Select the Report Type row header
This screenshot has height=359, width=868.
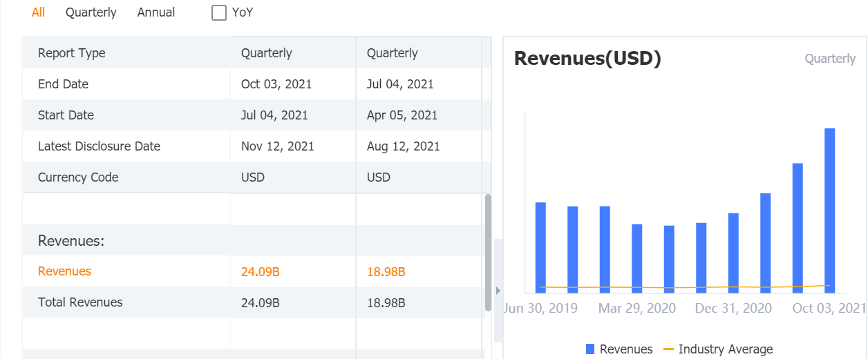(x=72, y=53)
